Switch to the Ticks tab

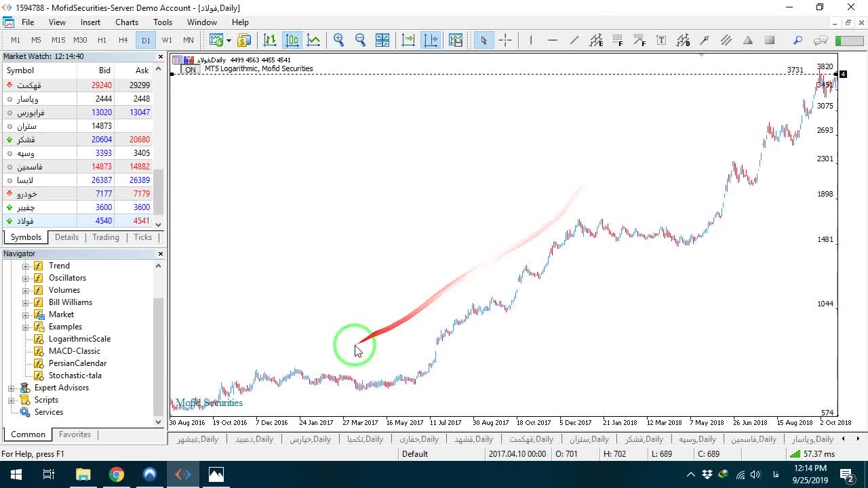142,237
